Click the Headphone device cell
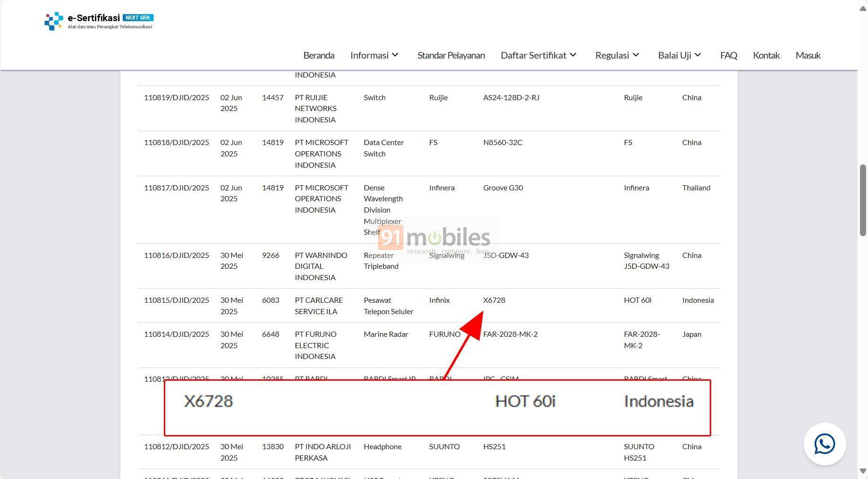Viewport: 868px width, 479px height. 383,446
